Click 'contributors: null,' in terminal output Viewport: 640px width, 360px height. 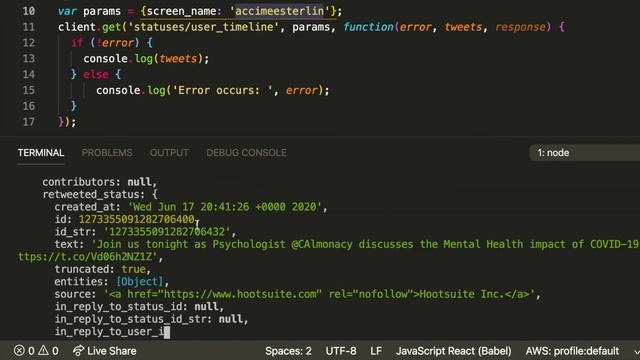(x=100, y=182)
